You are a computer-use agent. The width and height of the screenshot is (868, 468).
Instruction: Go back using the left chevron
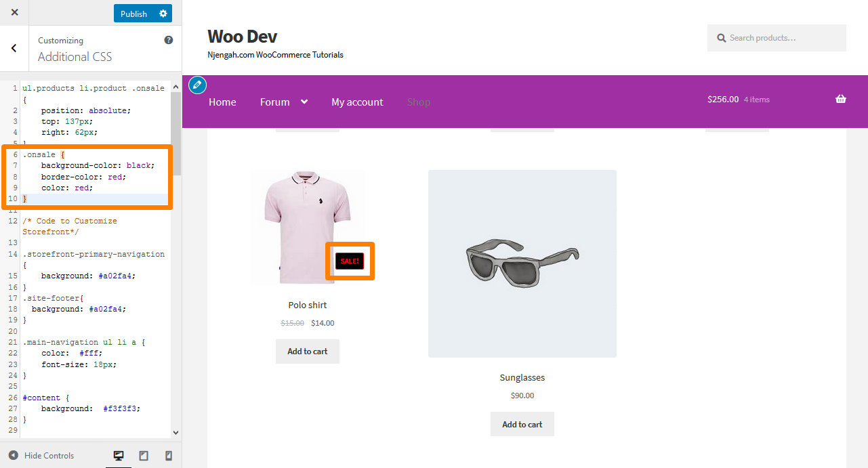coord(14,48)
